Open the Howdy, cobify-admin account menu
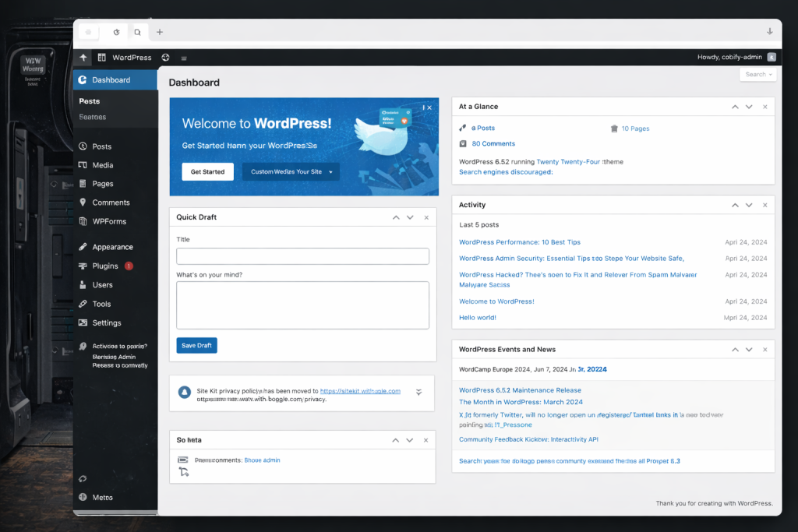 click(731, 57)
